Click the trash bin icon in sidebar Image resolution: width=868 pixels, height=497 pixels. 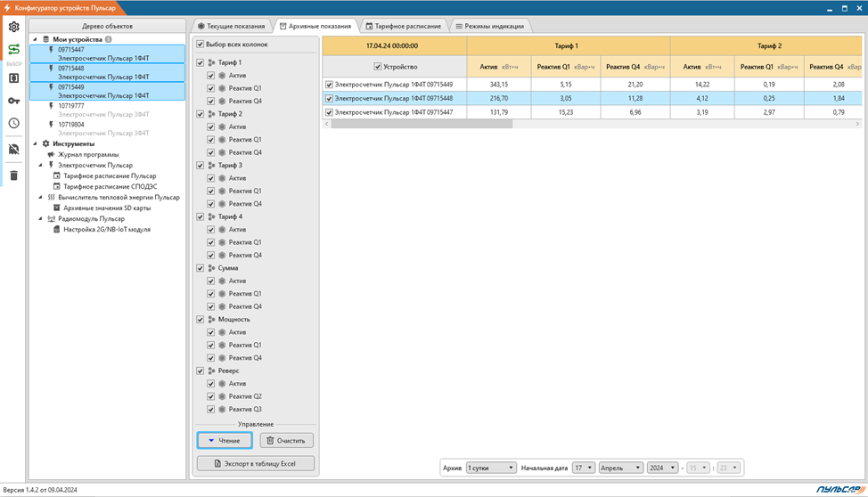14,175
